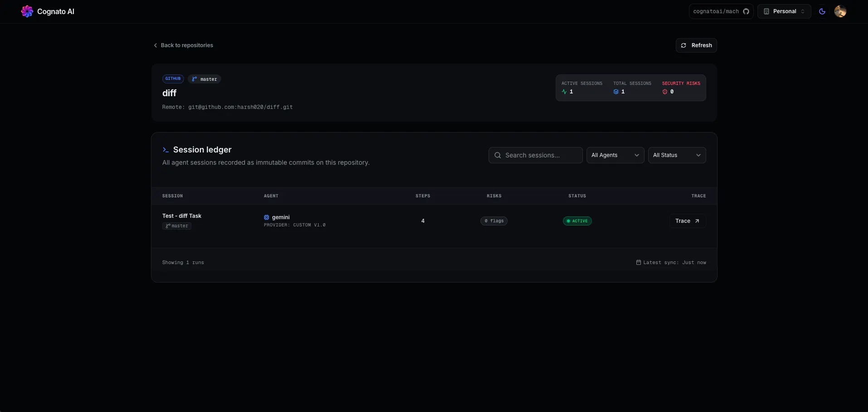Click the ACTIVE SESSIONS label
Viewport: 868px width, 412px height.
click(582, 83)
